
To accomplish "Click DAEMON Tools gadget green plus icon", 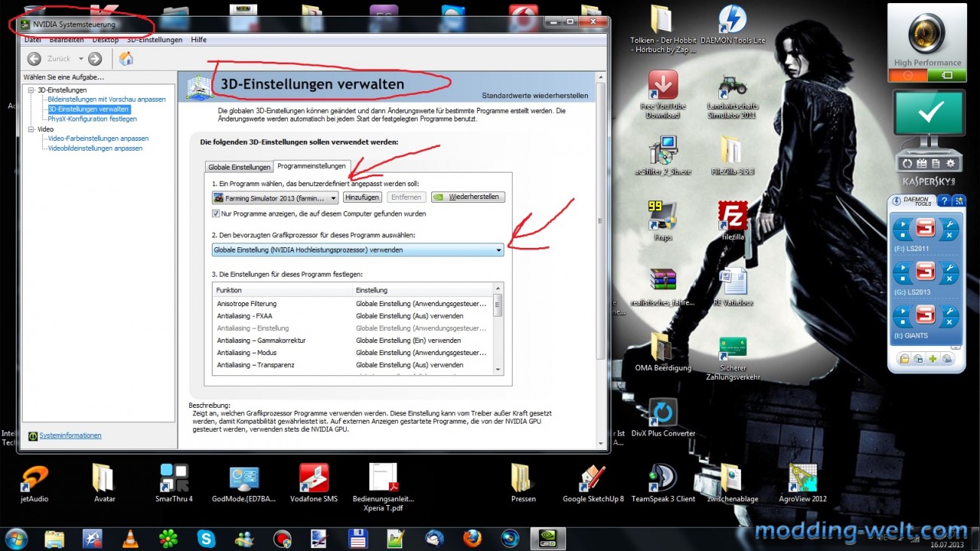I will click(x=933, y=360).
